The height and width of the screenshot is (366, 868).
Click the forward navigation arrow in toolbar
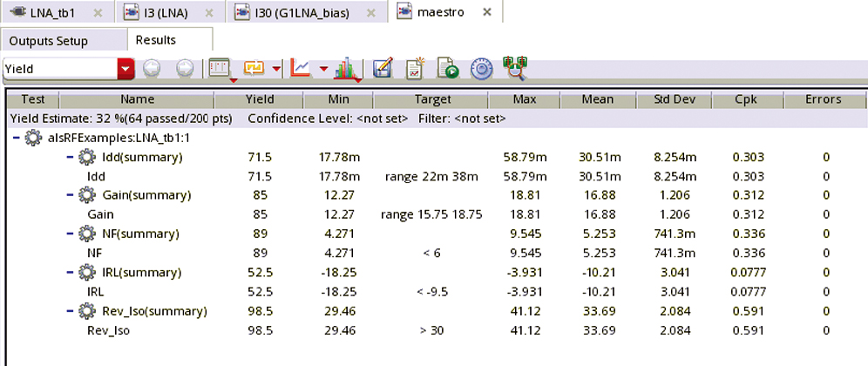tap(185, 69)
